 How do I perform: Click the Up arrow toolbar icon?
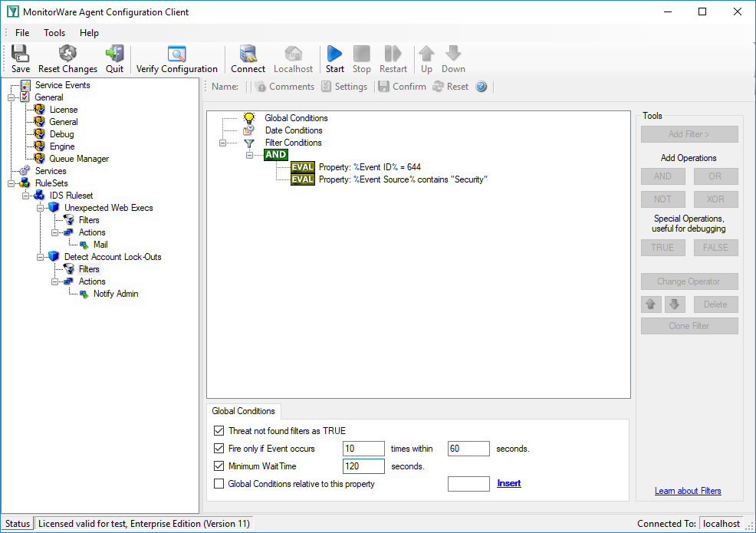click(426, 54)
